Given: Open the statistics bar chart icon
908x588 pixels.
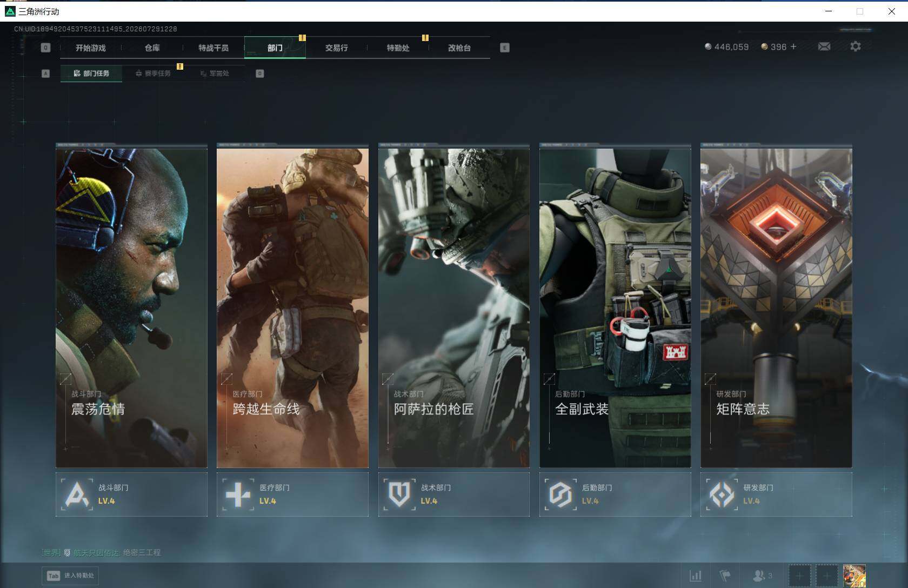Looking at the screenshot, I should pyautogui.click(x=696, y=576).
